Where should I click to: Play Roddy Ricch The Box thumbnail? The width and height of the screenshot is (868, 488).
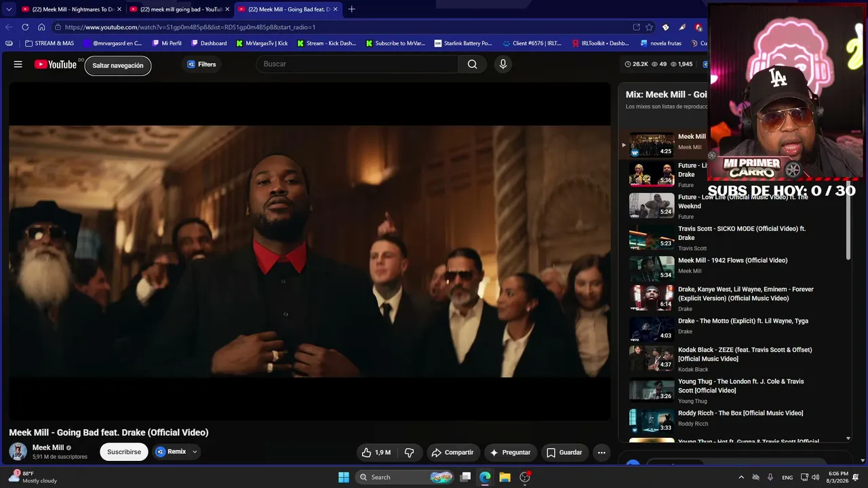652,422
